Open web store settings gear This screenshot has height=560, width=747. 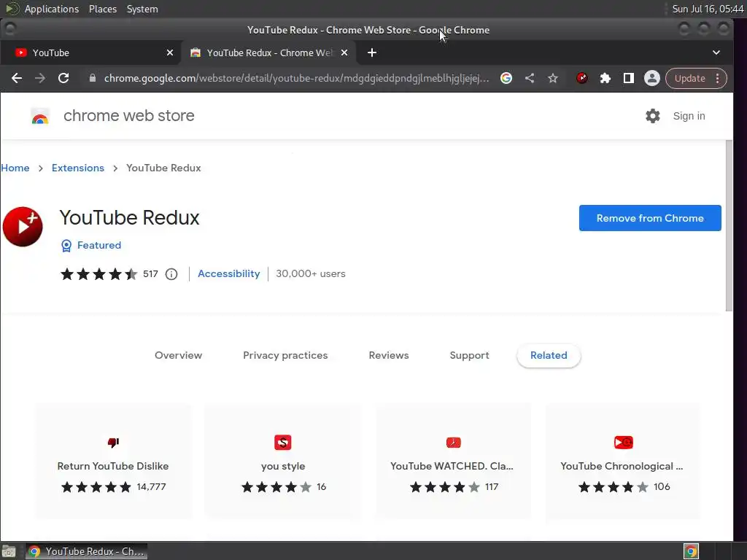[652, 116]
